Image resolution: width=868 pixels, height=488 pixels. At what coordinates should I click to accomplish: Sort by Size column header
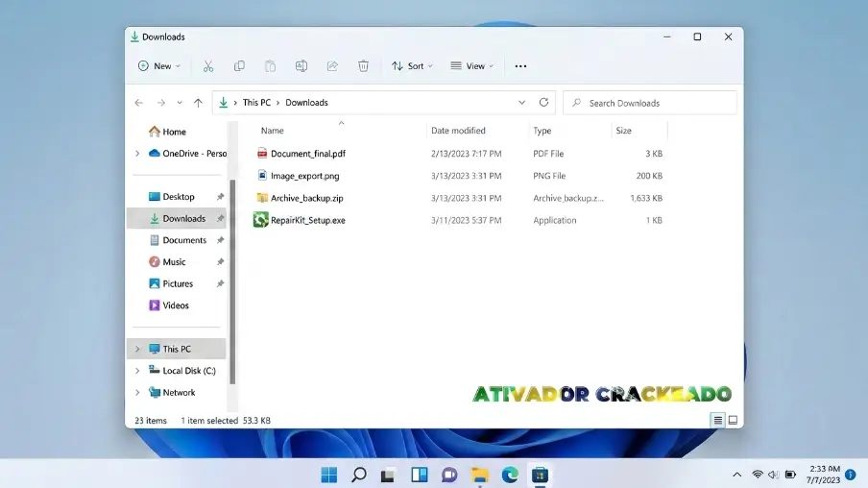coord(624,131)
